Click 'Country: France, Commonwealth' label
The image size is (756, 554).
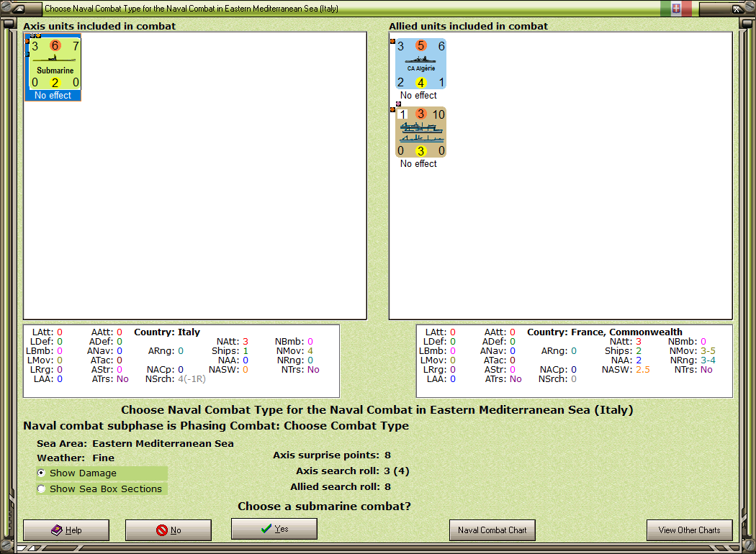tap(605, 332)
